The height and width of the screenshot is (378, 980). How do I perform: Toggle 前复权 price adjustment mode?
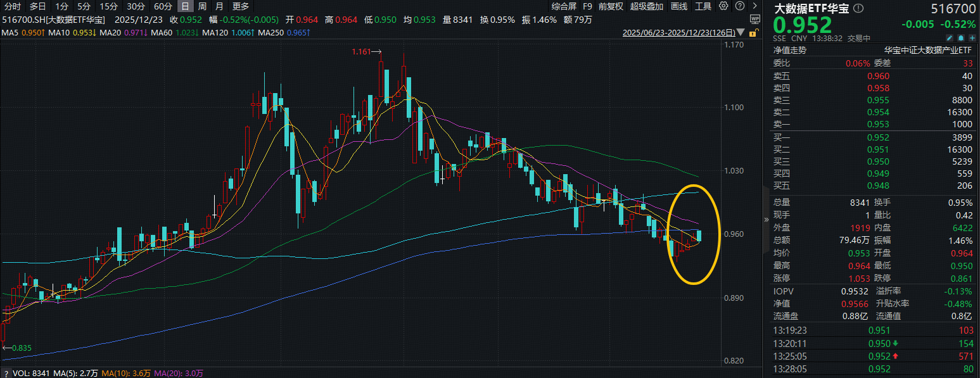coord(611,6)
